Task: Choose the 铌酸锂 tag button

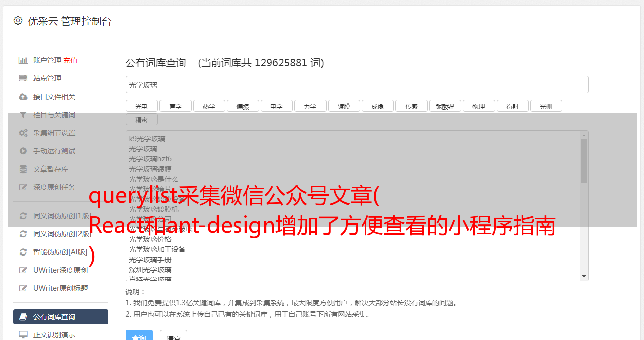Action: pos(445,106)
